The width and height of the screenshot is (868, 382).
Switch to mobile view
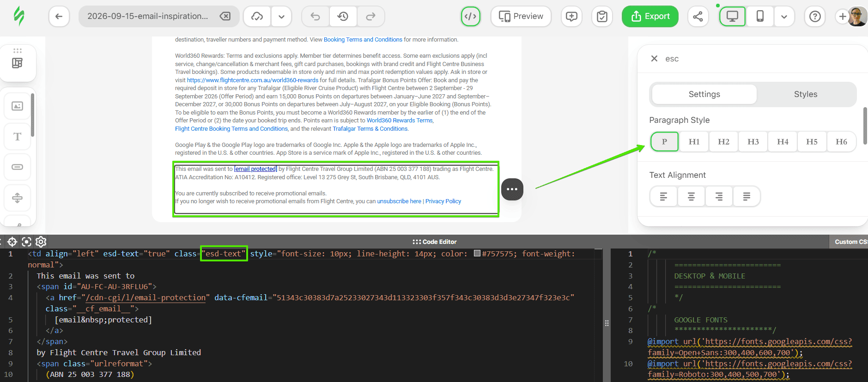pyautogui.click(x=760, y=17)
